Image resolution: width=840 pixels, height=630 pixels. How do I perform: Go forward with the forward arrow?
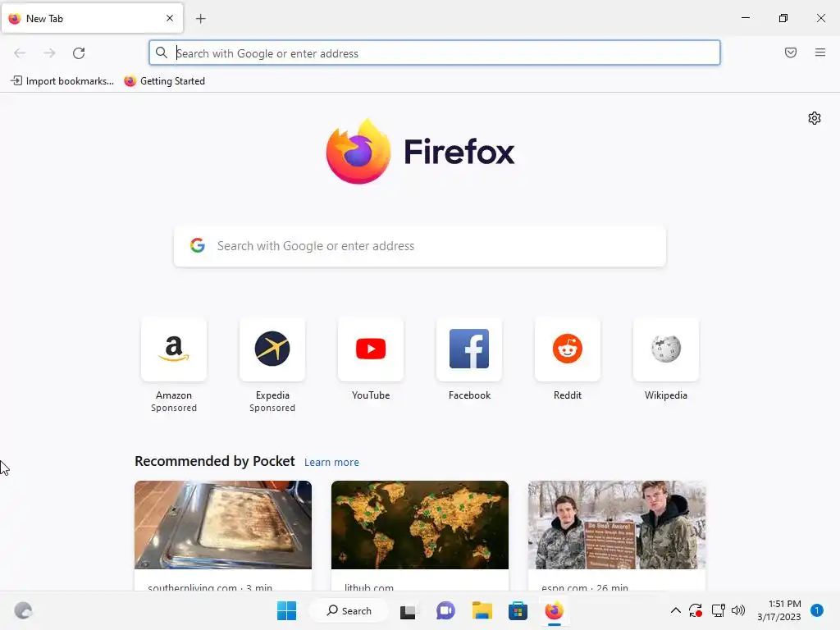click(49, 53)
